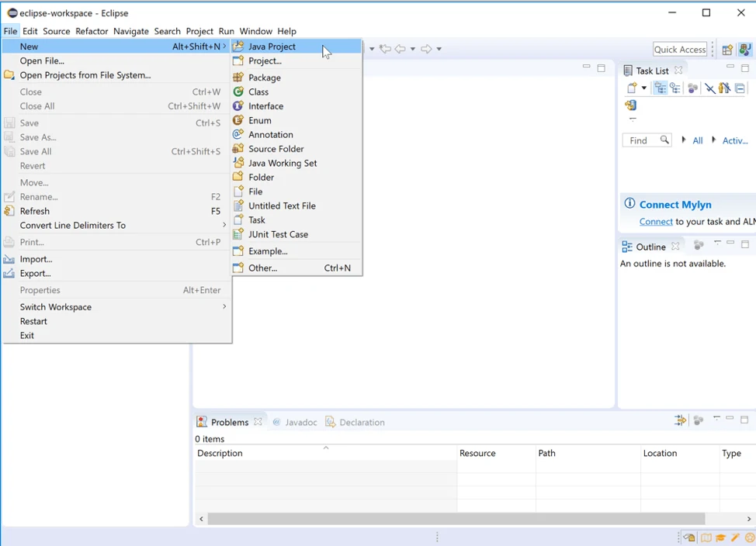The image size is (756, 546).
Task: Click the Connect link in the Mylyn panel
Action: click(656, 221)
